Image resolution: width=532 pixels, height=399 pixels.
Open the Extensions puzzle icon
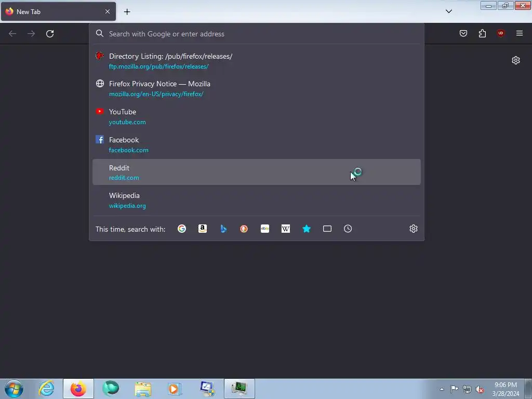[x=482, y=33]
